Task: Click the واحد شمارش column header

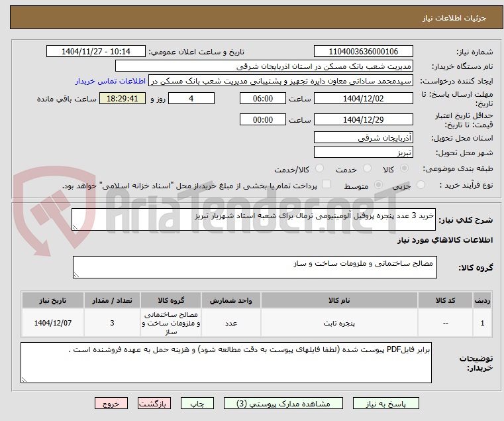Action: click(x=230, y=300)
